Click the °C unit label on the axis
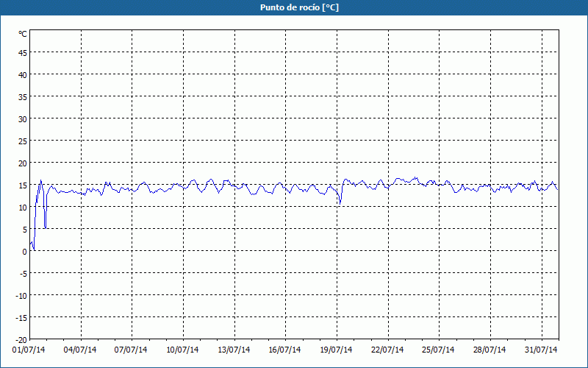The width and height of the screenshot is (588, 368). pyautogui.click(x=23, y=34)
